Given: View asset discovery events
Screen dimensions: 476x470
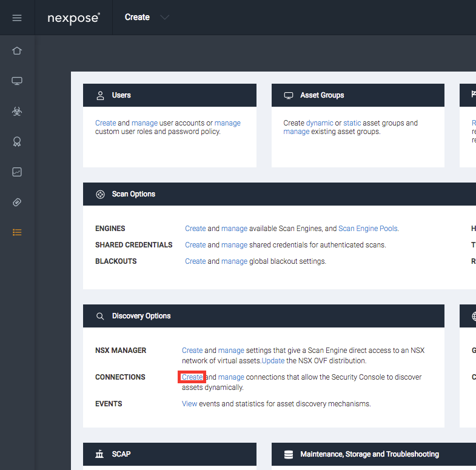Looking at the screenshot, I should [189, 404].
